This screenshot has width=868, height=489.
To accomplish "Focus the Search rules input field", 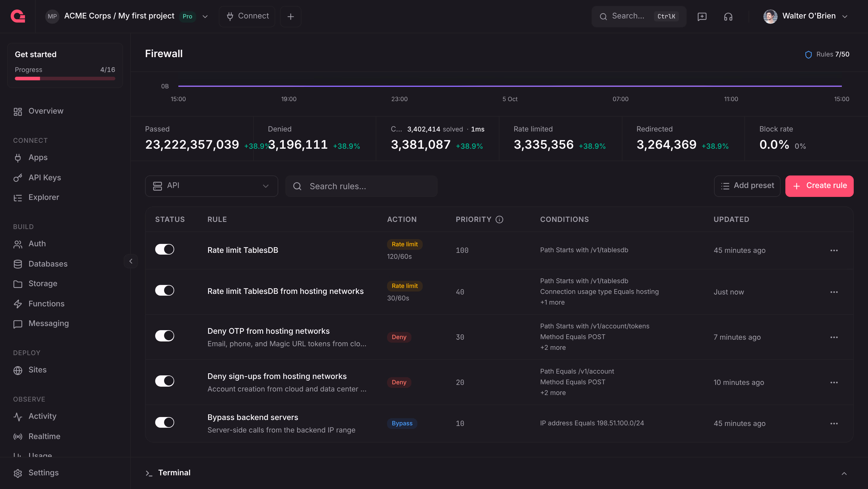I will pyautogui.click(x=361, y=186).
